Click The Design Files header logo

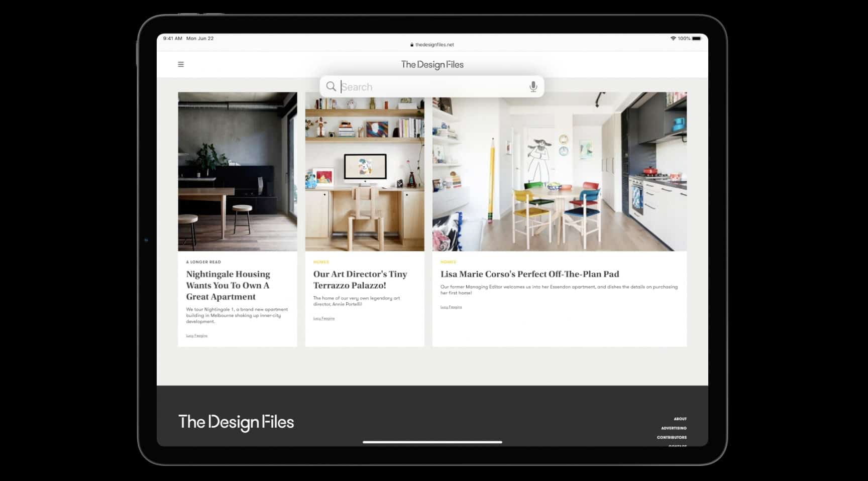[x=432, y=64]
